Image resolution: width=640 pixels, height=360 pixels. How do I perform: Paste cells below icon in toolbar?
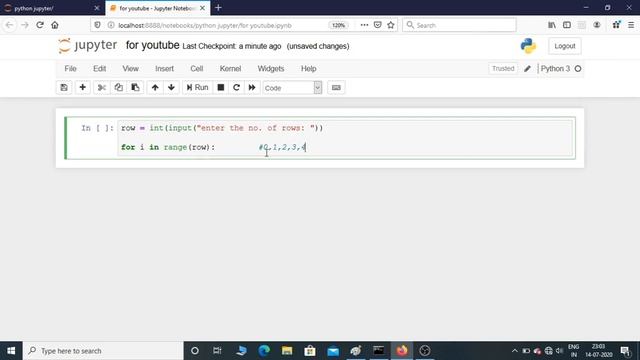pyautogui.click(x=135, y=87)
